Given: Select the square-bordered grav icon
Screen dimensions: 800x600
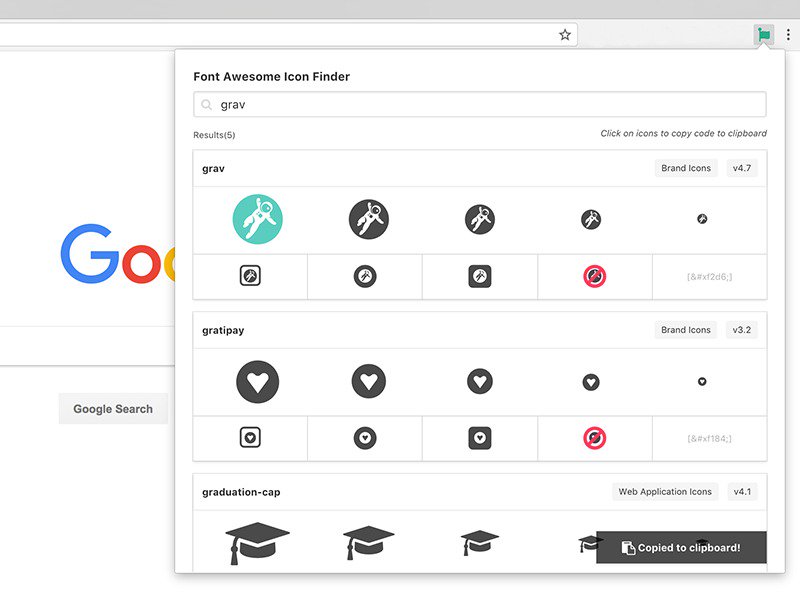Looking at the screenshot, I should click(251, 276).
